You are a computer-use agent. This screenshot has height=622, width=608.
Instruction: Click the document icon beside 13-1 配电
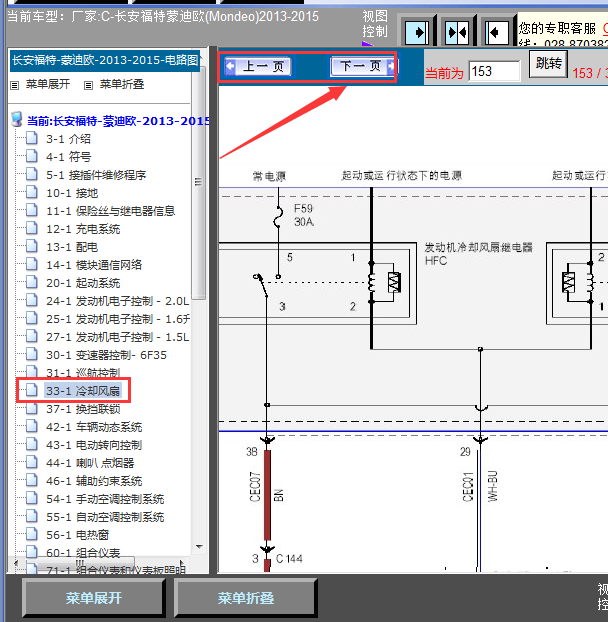click(x=32, y=246)
